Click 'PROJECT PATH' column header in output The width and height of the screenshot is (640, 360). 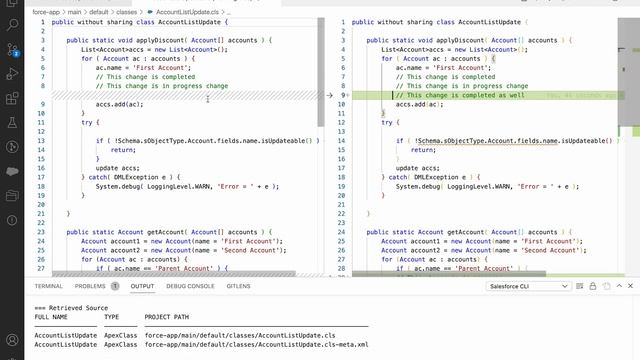click(167, 317)
